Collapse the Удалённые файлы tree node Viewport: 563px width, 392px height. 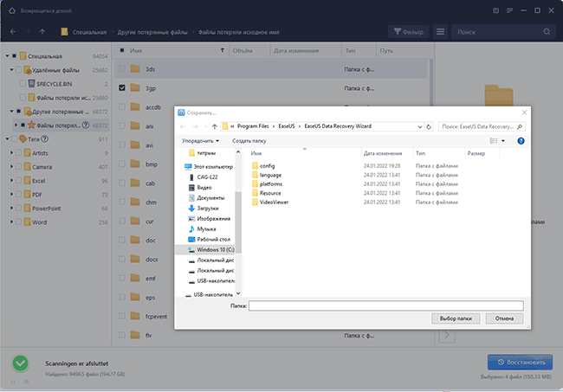[x=11, y=69]
